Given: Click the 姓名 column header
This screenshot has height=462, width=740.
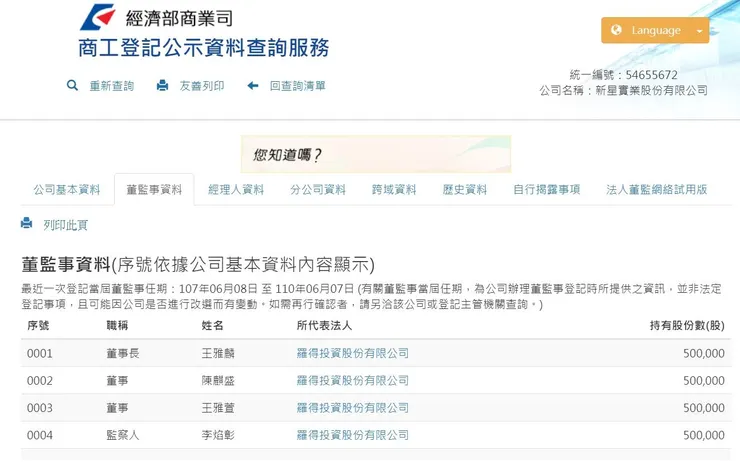Looking at the screenshot, I should (x=212, y=326).
